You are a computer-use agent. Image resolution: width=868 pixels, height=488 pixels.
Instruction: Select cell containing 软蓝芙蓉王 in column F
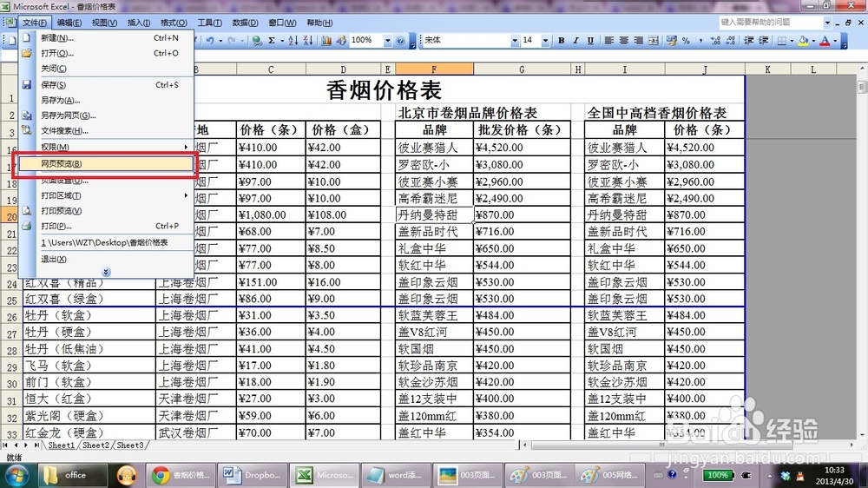434,315
